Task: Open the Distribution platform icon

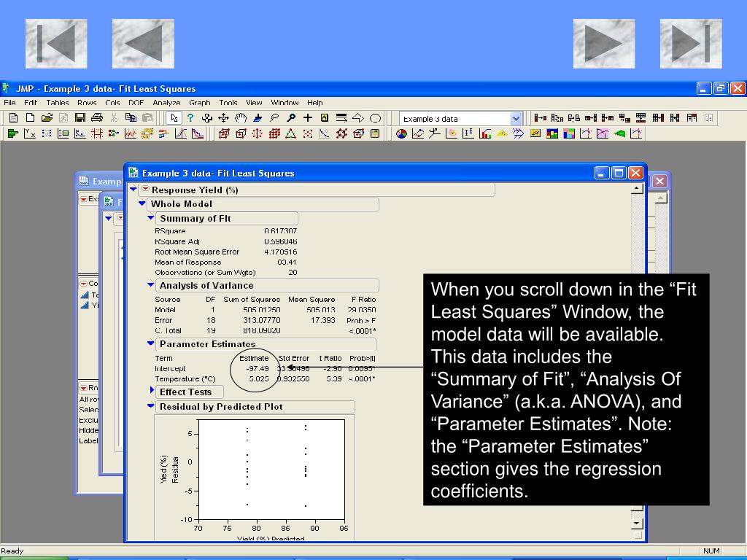Action: (13, 134)
